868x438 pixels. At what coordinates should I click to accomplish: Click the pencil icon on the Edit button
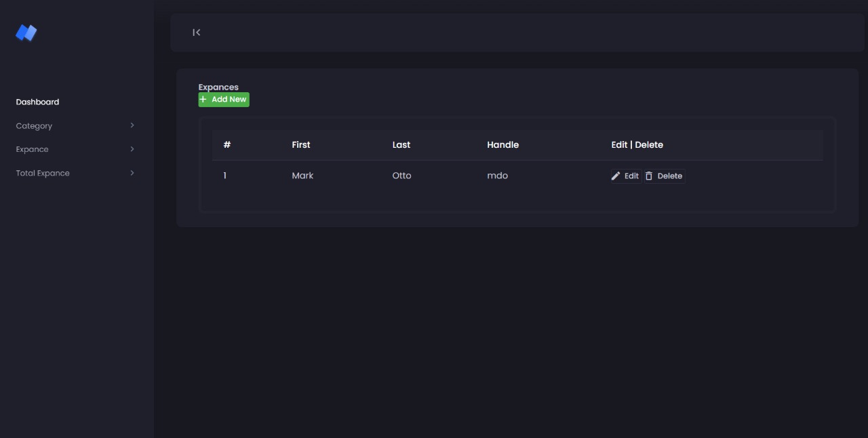pyautogui.click(x=616, y=176)
